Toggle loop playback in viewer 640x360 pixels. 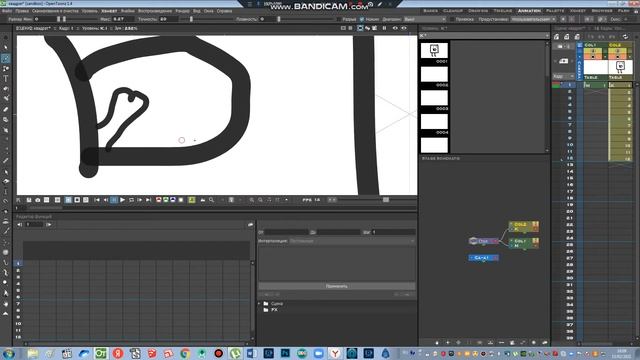click(x=131, y=200)
